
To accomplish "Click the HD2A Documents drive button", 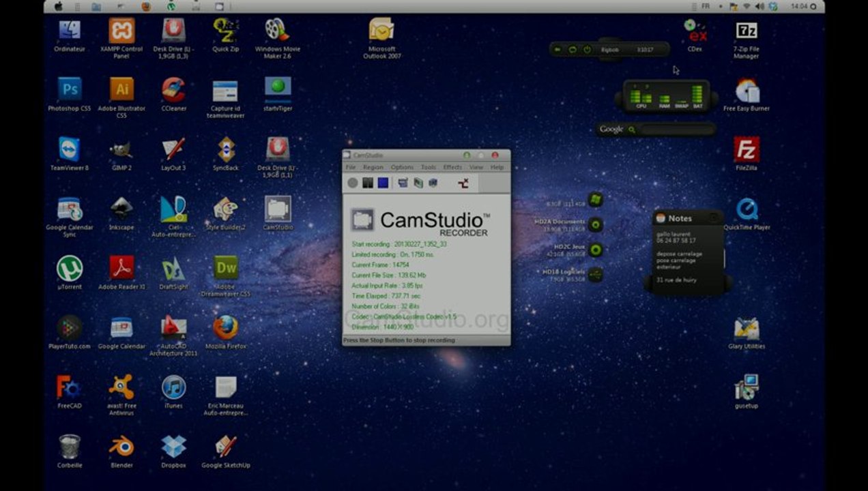I will 595,224.
